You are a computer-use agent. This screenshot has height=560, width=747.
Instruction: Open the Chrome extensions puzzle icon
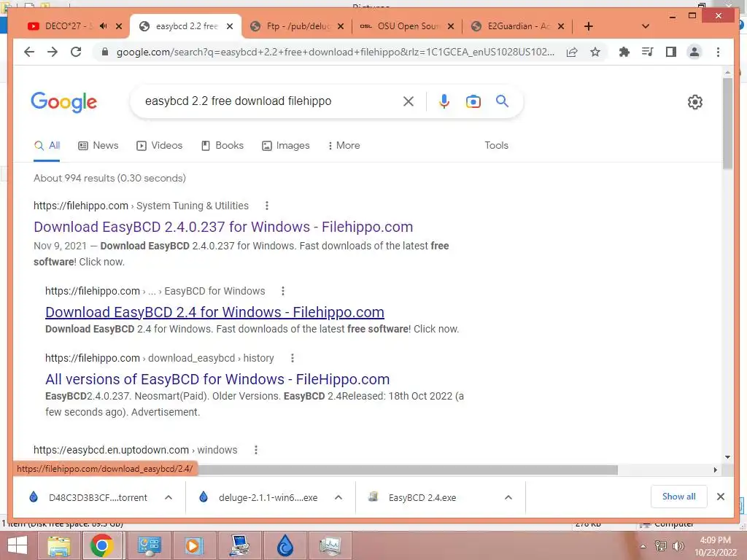coord(624,52)
